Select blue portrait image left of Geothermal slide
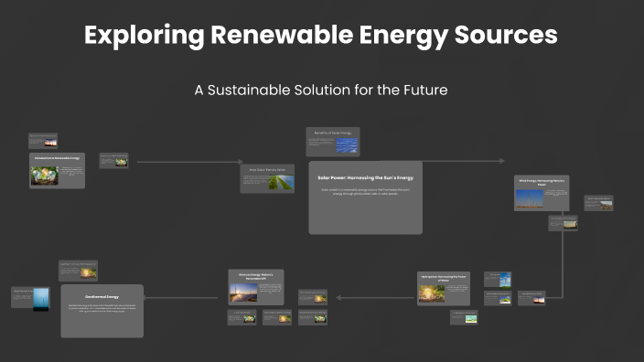 point(41,299)
